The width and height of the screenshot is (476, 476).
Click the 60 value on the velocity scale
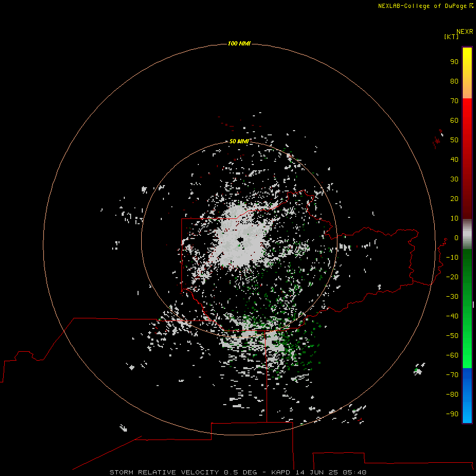coord(454,120)
